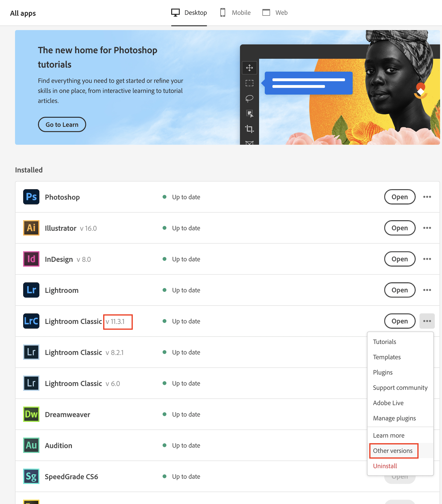The height and width of the screenshot is (504, 442).
Task: Click the web browser window icon
Action: (266, 12)
